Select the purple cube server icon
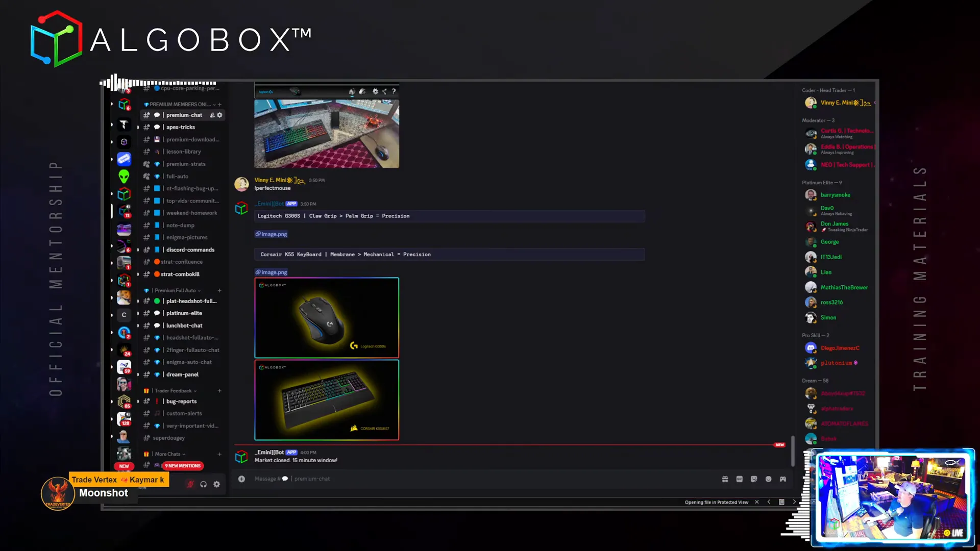Screen dimensions: 980x551 point(124,142)
